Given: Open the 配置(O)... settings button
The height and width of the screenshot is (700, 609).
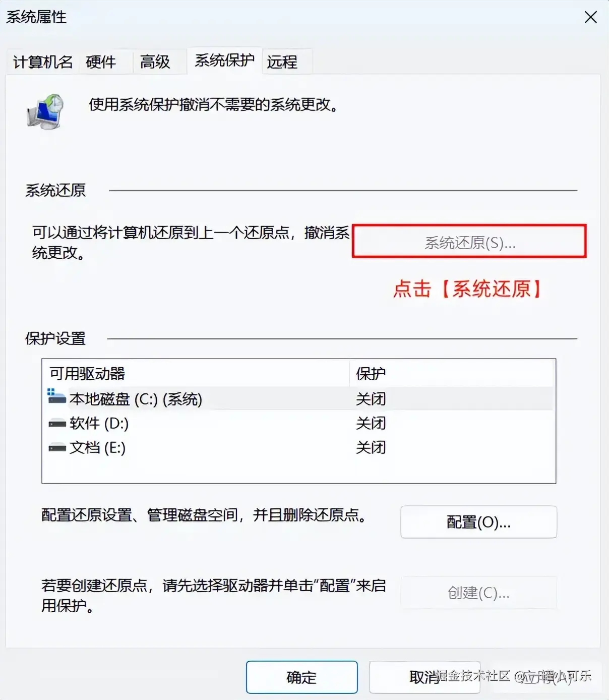Looking at the screenshot, I should click(478, 522).
